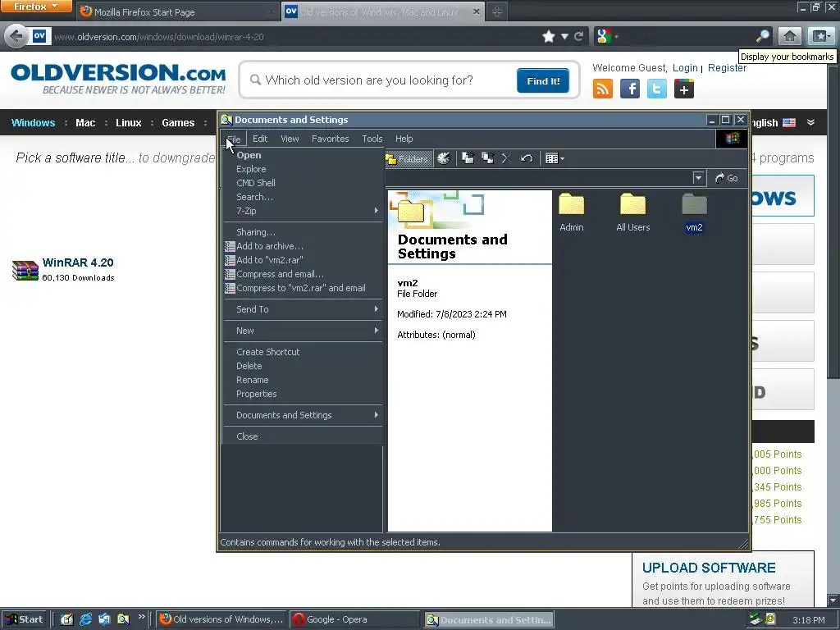Click the Internet Explorer quick launch icon

tap(85, 620)
